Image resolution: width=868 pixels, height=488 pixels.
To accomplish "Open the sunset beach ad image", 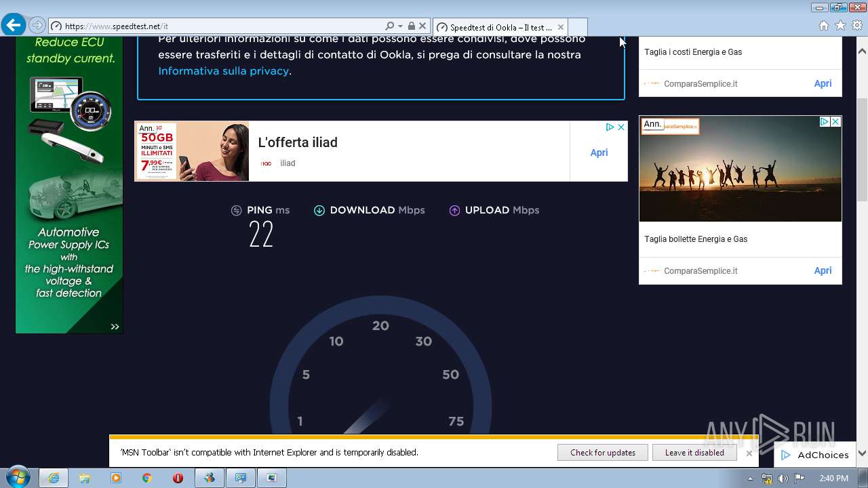I will pyautogui.click(x=740, y=169).
